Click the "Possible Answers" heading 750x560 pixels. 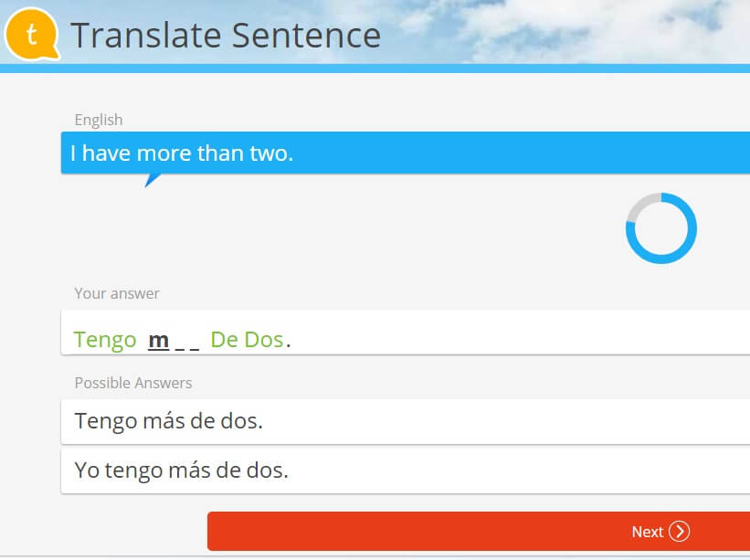pyautogui.click(x=133, y=383)
